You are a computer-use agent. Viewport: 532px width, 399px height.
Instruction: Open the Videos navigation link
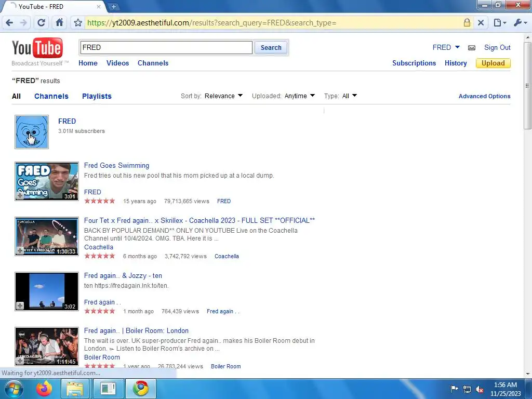(118, 63)
